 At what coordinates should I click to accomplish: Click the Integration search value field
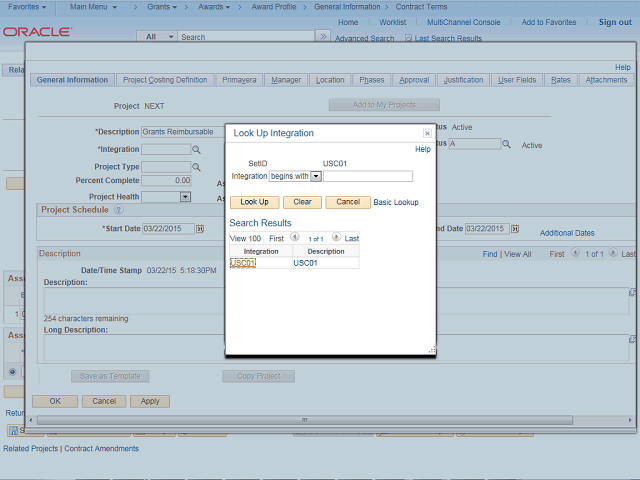368,176
